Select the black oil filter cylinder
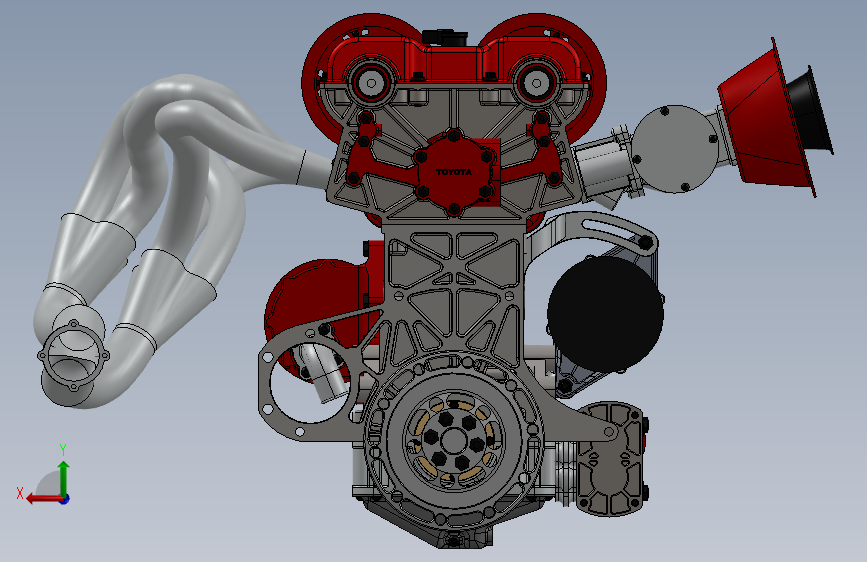867x562 pixels. 605,314
